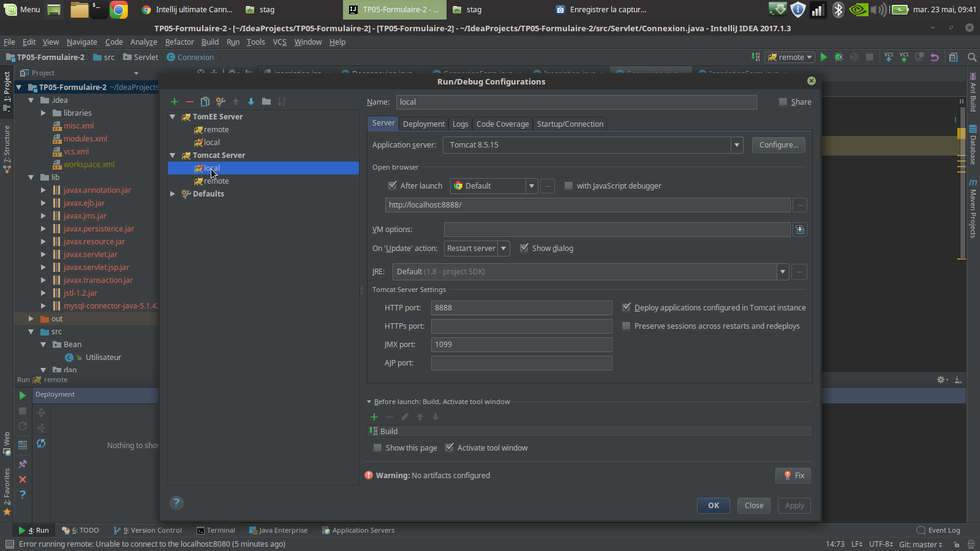Screen dimensions: 980x551
Task: Open the dialog help question mark
Action: click(176, 503)
